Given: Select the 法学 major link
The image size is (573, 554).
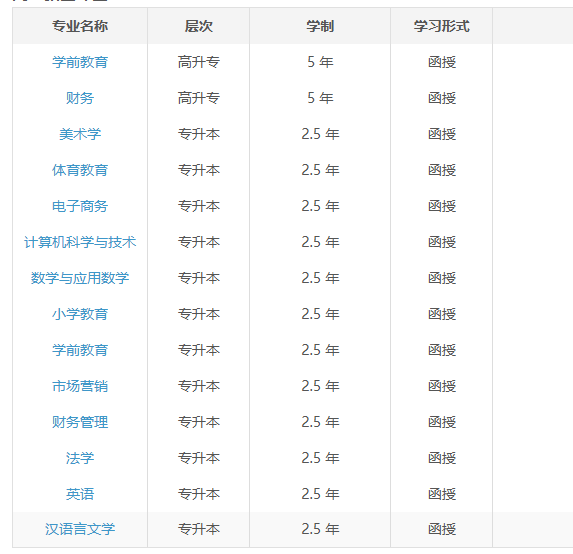Looking at the screenshot, I should coord(80,458).
